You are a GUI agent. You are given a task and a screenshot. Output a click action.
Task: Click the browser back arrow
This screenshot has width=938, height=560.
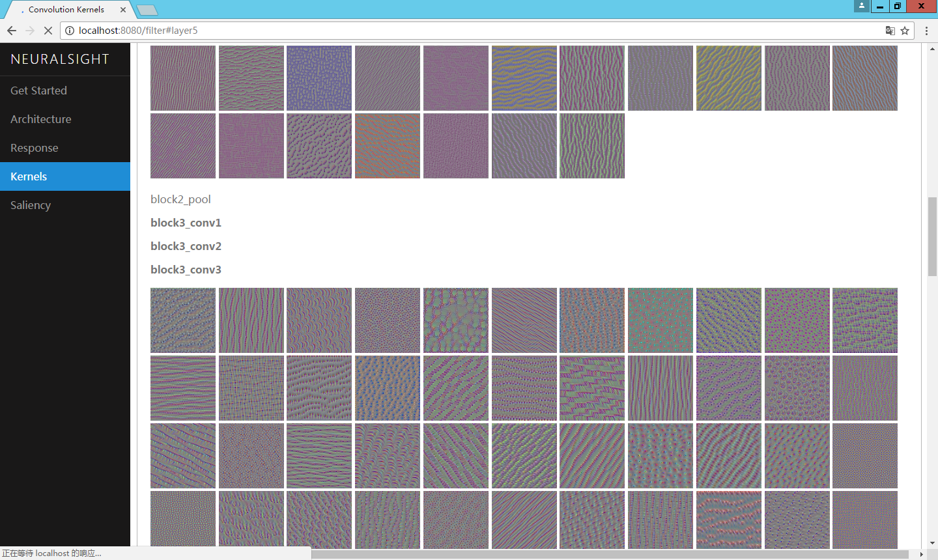click(x=12, y=31)
